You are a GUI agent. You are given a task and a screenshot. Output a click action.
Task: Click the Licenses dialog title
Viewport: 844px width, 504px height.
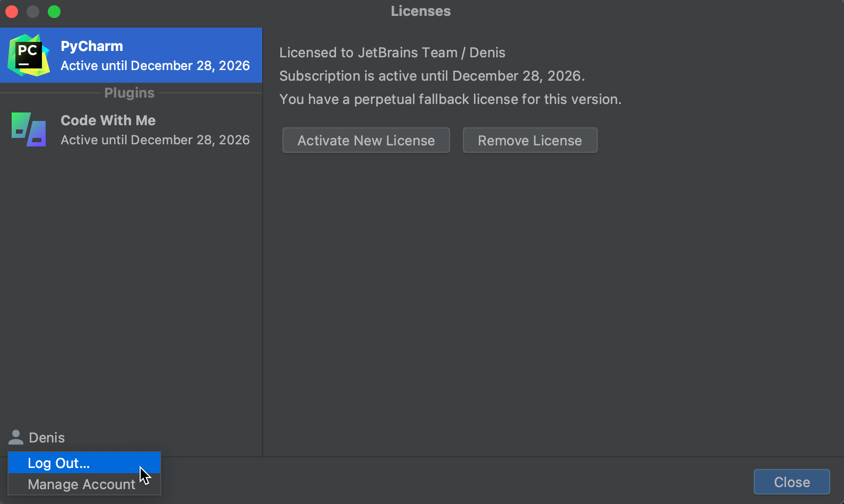420,11
